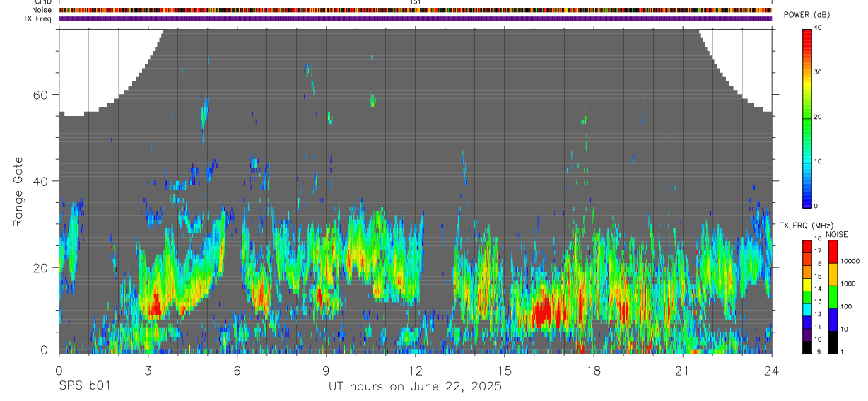Select the blue 10 block in NOISE legend

coord(831,320)
